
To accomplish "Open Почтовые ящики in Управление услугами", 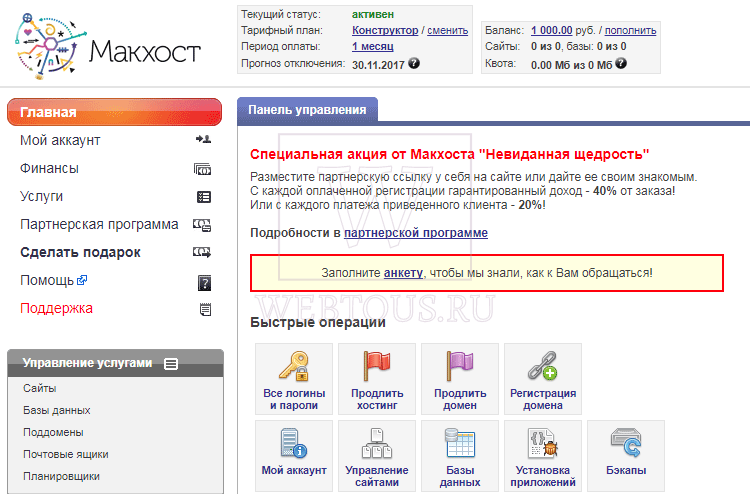I will 66,454.
